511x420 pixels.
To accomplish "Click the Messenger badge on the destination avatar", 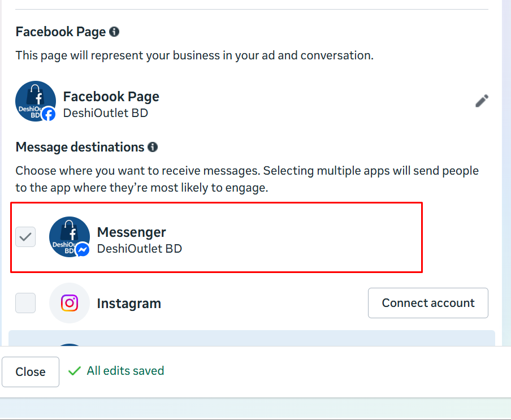I will (83, 250).
